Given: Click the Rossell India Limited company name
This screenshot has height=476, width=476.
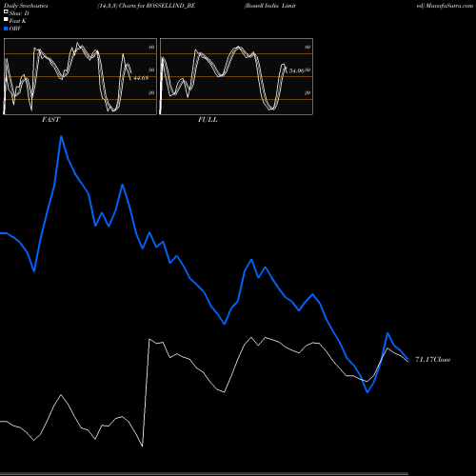Looking at the screenshot, I should tap(270, 6).
